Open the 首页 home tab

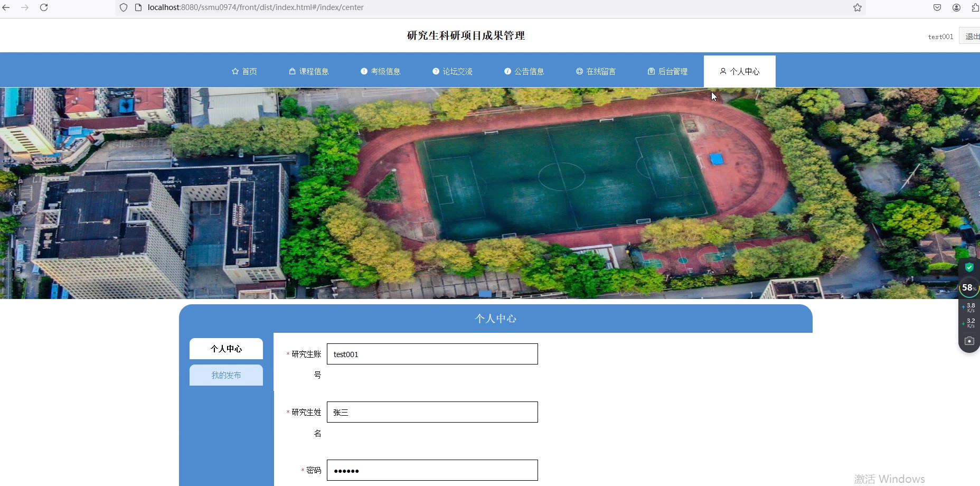point(244,71)
